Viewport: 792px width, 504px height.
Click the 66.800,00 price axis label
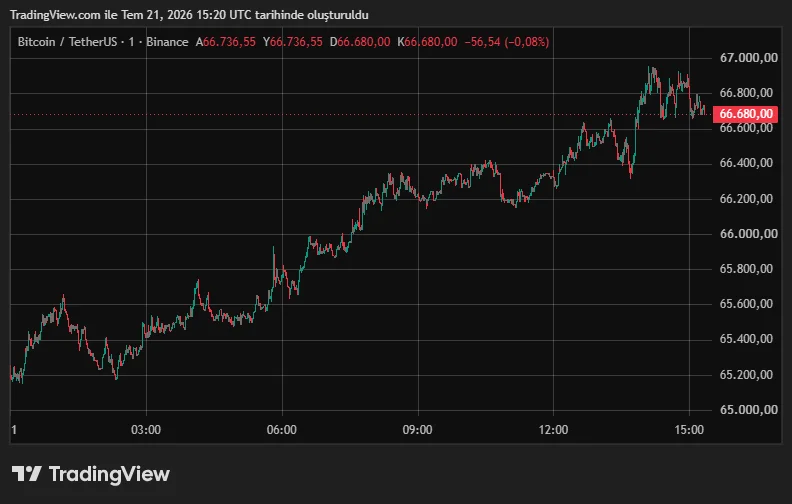click(x=746, y=93)
